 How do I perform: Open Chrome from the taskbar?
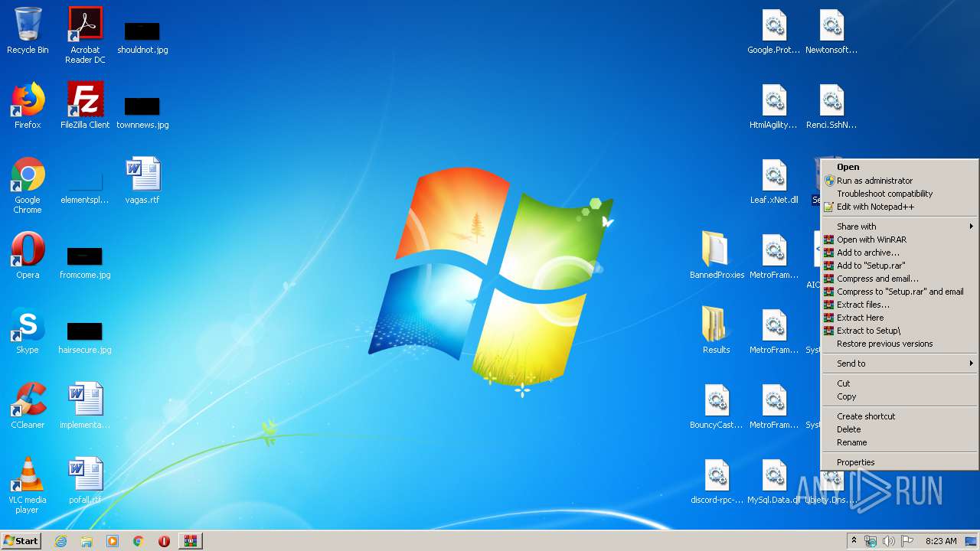tap(139, 541)
